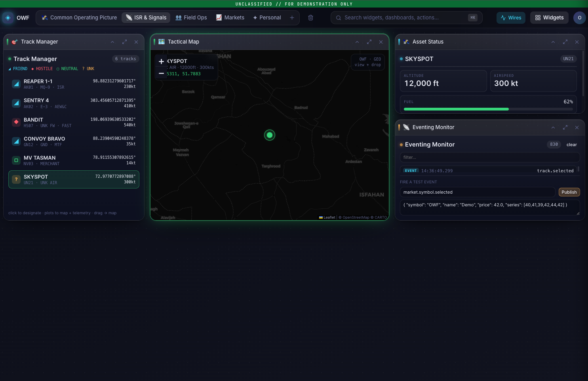Open the Widgets menu
The image size is (588, 381).
549,18
